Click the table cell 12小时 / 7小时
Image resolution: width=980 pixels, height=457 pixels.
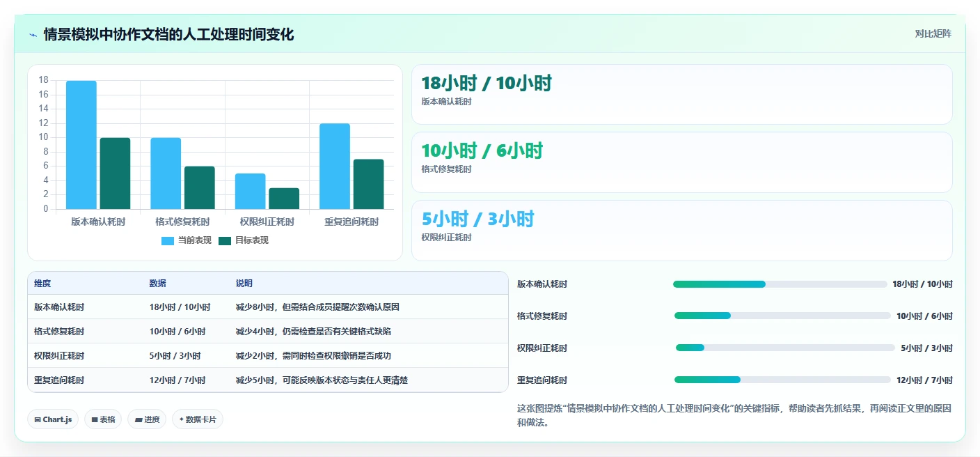[x=177, y=380]
